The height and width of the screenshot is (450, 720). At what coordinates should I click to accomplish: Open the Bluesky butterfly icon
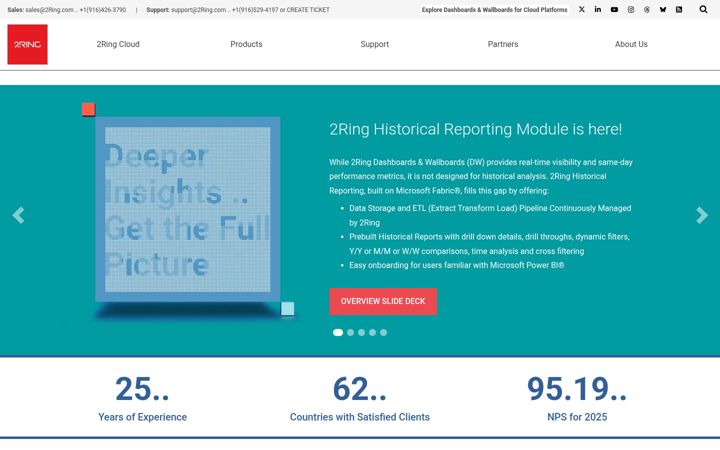[x=663, y=9]
